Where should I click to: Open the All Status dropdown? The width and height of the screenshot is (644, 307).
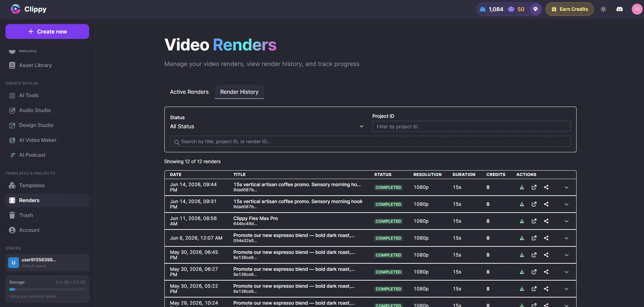(267, 126)
